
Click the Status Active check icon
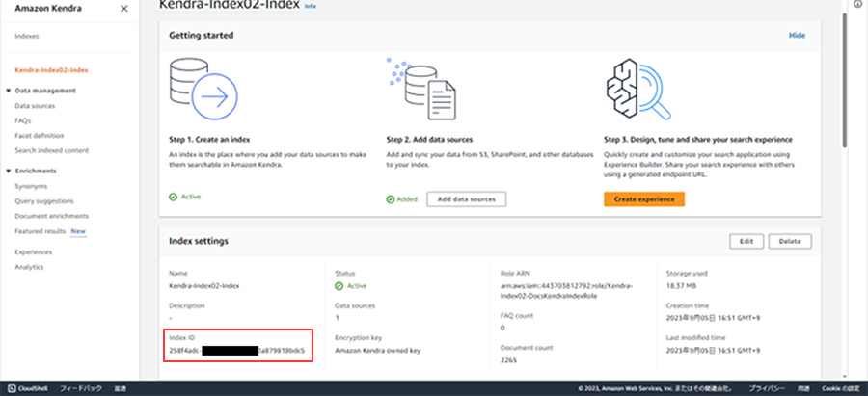[339, 286]
